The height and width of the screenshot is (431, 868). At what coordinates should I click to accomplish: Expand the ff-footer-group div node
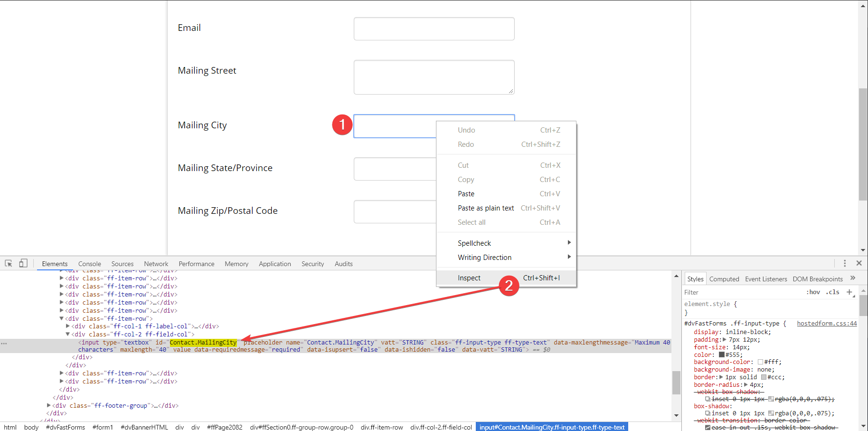tap(49, 405)
